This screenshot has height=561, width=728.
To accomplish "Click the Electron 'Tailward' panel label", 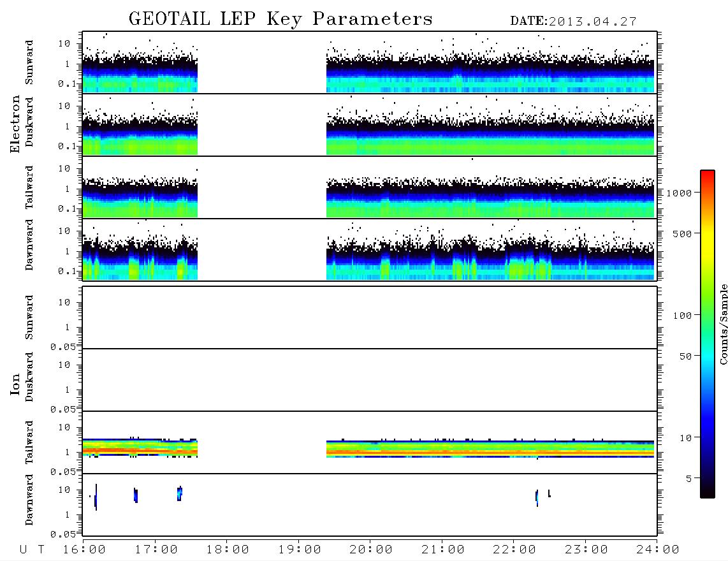I will [29, 187].
